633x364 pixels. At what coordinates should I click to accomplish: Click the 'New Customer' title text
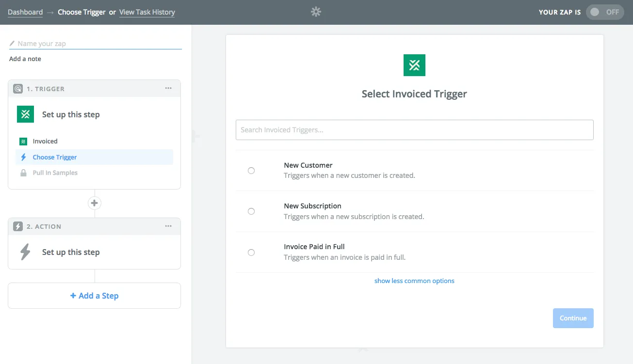coord(308,165)
